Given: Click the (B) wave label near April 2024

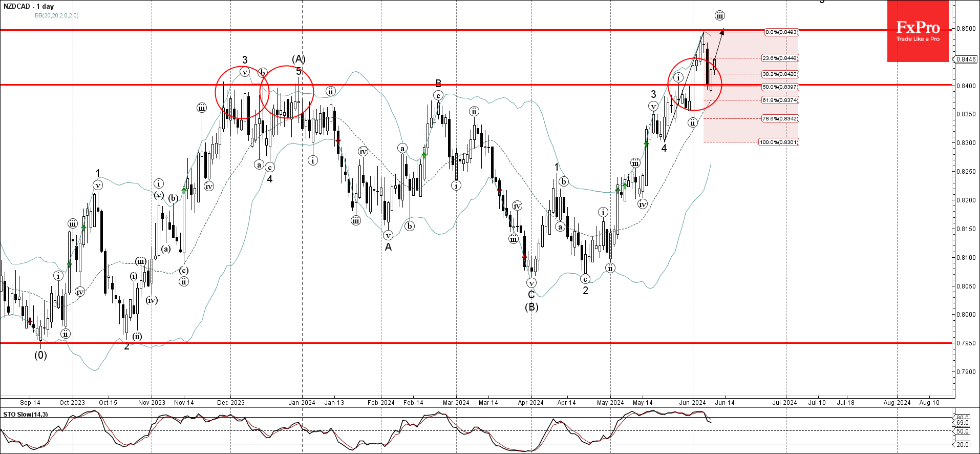Looking at the screenshot, I should click(531, 307).
